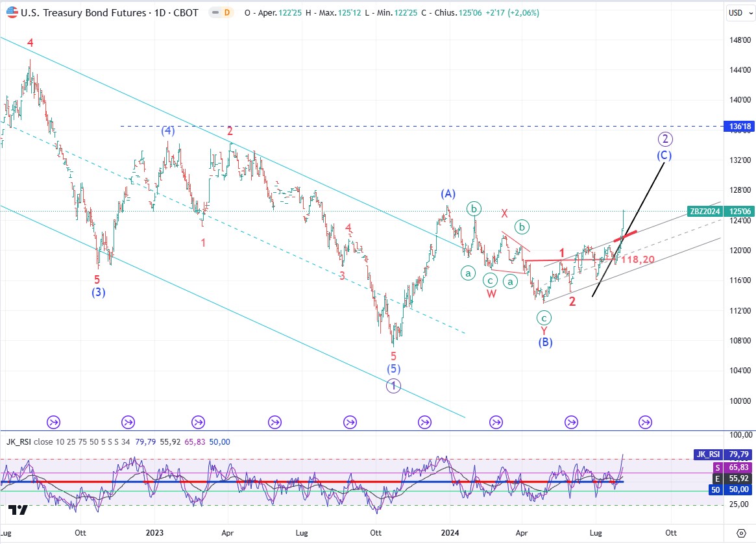Screen dimensions: 756x544
Task: Click the 79,79 value in the JK_RSI legend
Action: (x=145, y=442)
